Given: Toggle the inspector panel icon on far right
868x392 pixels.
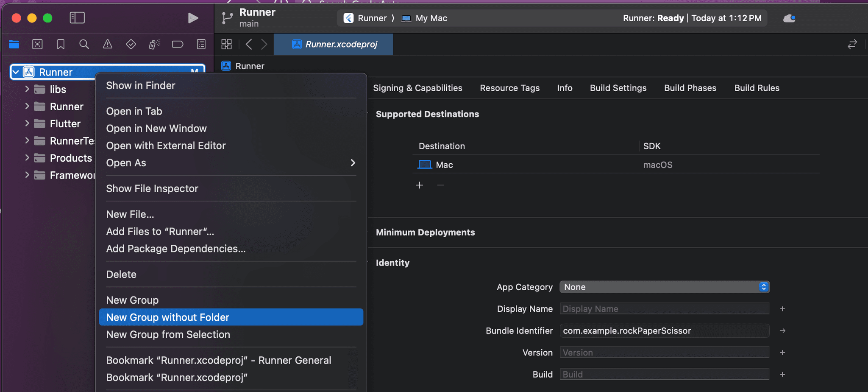Looking at the screenshot, I should click(852, 44).
